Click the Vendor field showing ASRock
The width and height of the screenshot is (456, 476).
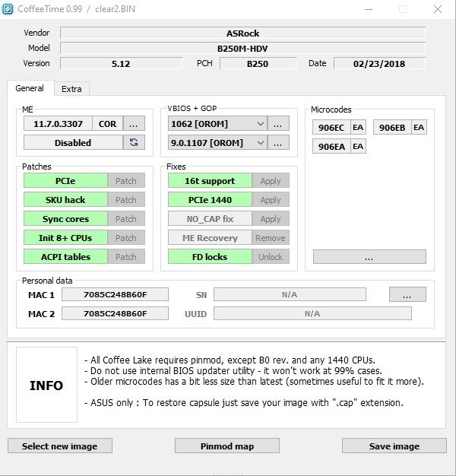tap(242, 33)
